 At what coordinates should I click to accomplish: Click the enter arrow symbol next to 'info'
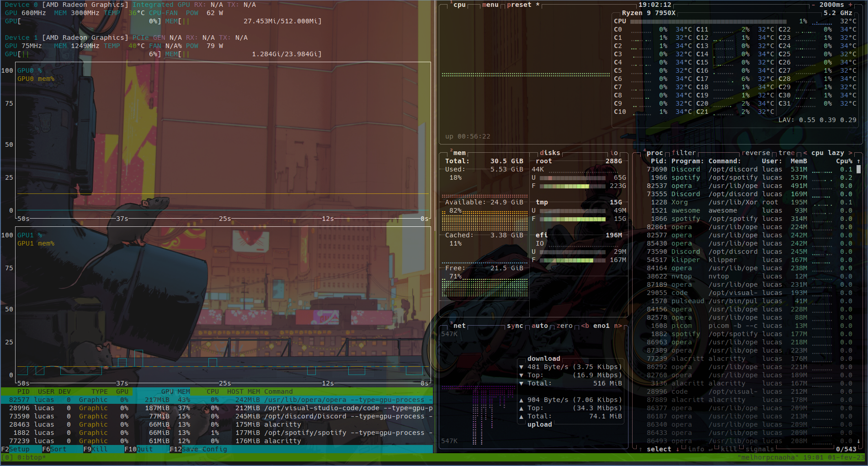pyautogui.click(x=710, y=449)
